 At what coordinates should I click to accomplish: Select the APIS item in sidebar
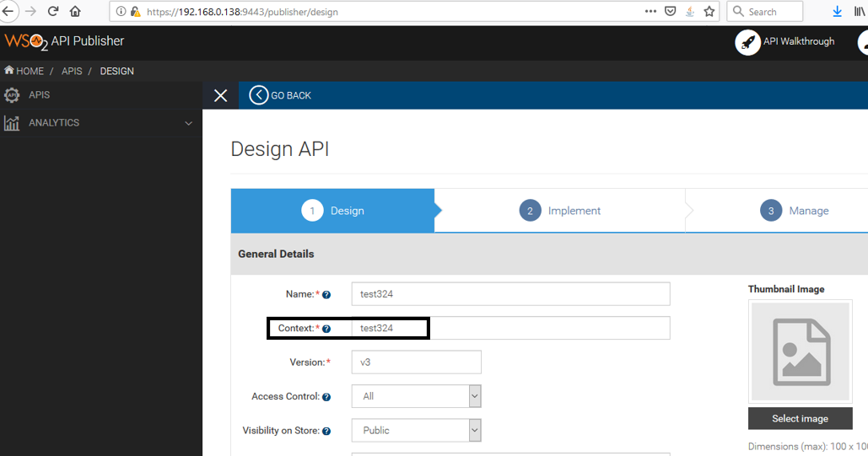point(39,95)
